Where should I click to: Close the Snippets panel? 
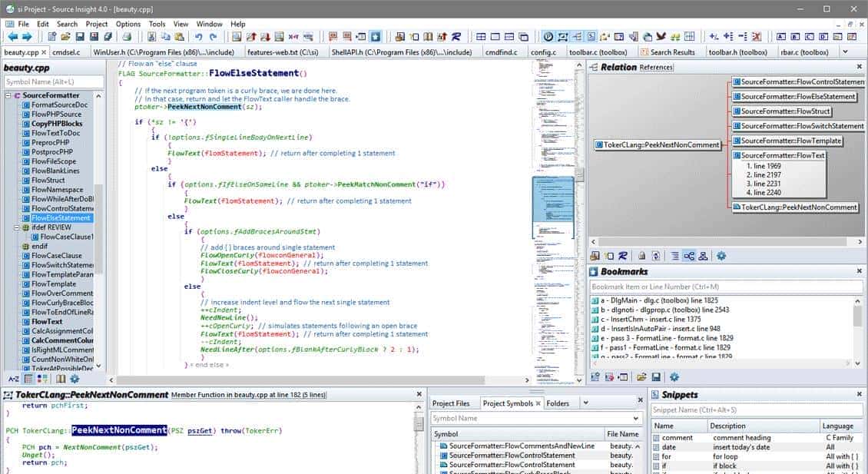point(860,394)
